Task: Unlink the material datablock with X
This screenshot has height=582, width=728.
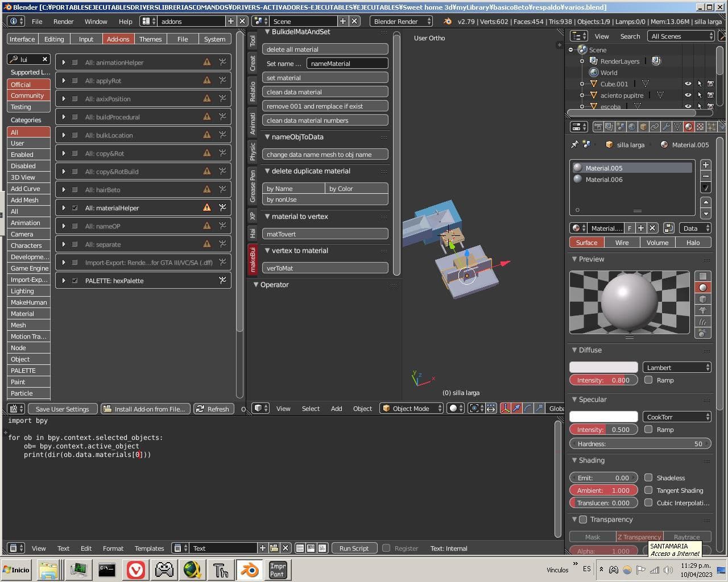Action: 652,228
